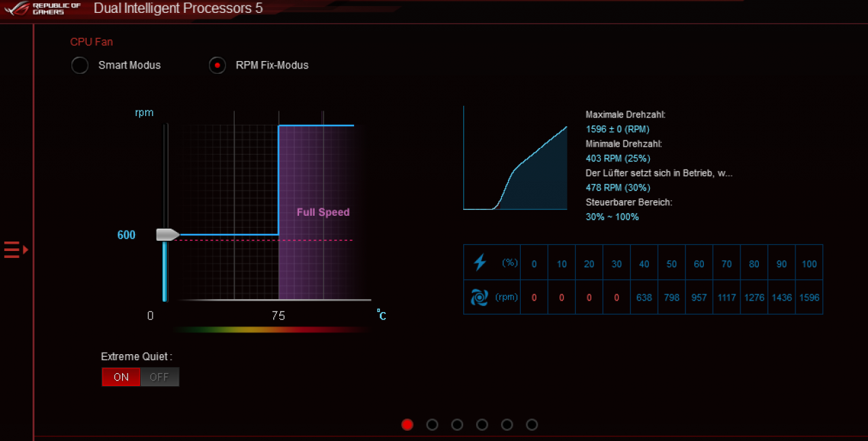Viewport: 868px width, 441px height.
Task: Turn Extreme Quiet ON
Action: click(x=121, y=377)
